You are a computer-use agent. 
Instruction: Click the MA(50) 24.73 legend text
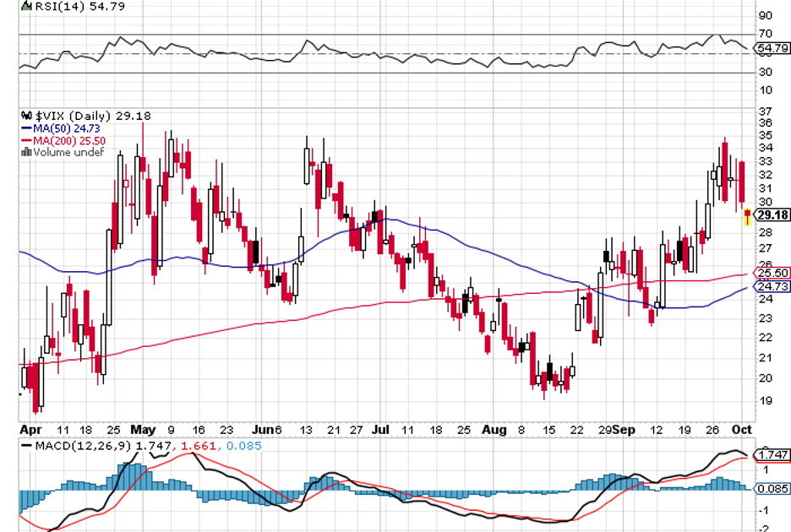tap(66, 128)
